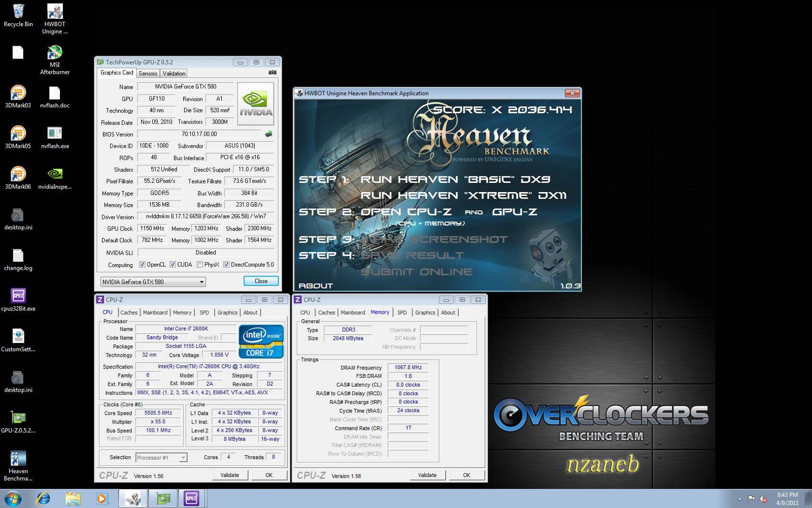Switch to GPU-Z taskbar button
Screen dimensions: 812x508
[163, 498]
